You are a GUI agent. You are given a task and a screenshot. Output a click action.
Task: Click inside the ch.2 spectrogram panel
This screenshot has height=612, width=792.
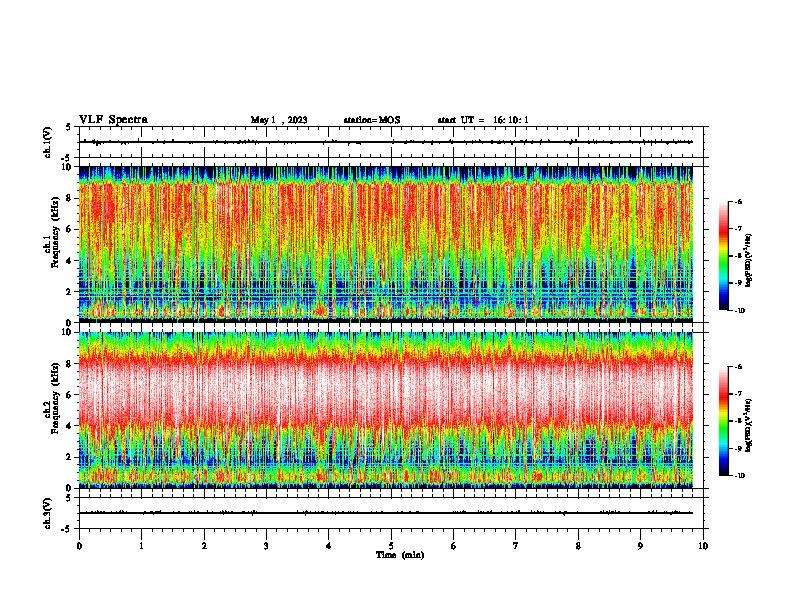click(386, 410)
